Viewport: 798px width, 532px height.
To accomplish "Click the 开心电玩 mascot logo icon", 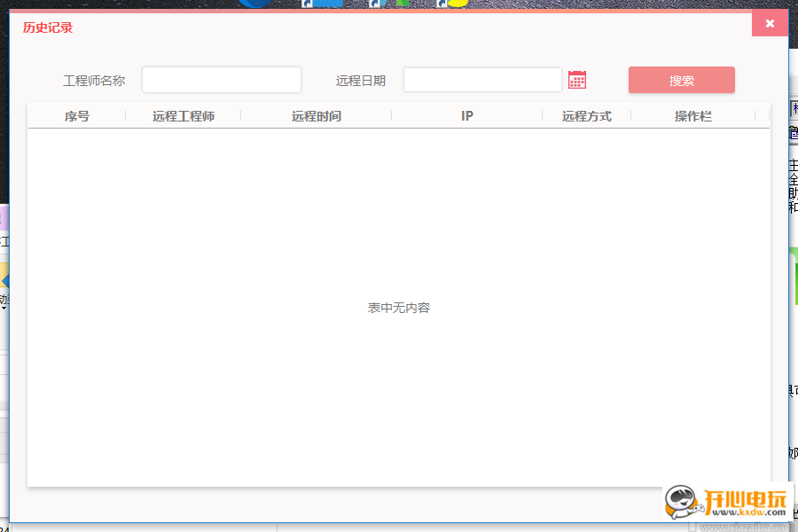I will click(x=685, y=505).
